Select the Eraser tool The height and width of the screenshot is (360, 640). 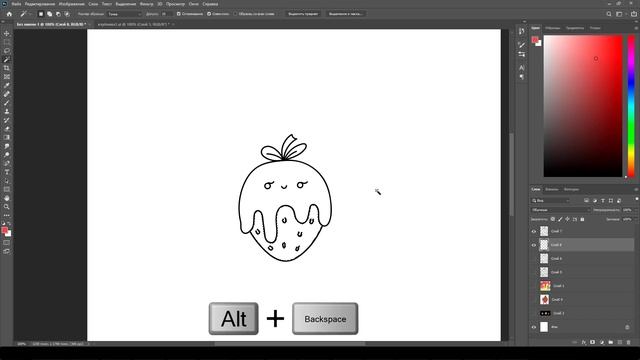click(x=7, y=129)
